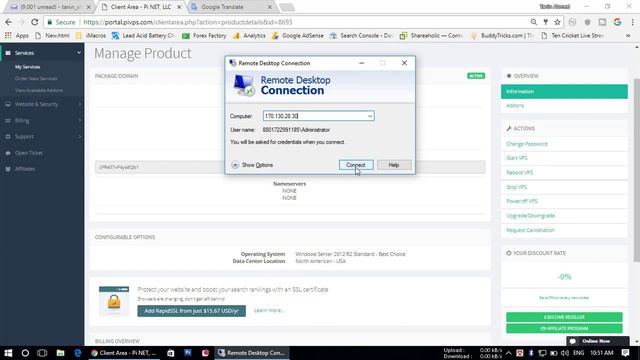Open the Affiliates sidebar item
Image resolution: width=640 pixels, height=360 pixels.
click(x=24, y=169)
